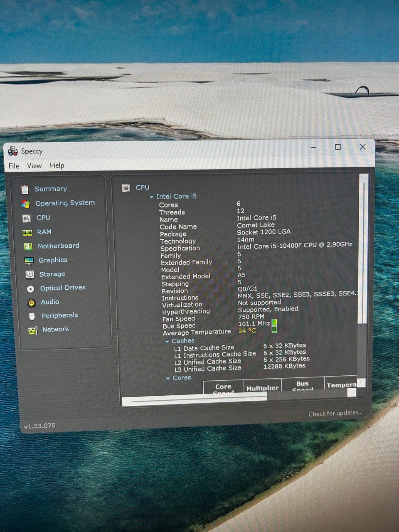Click the Comet Lake code name value

(x=256, y=225)
